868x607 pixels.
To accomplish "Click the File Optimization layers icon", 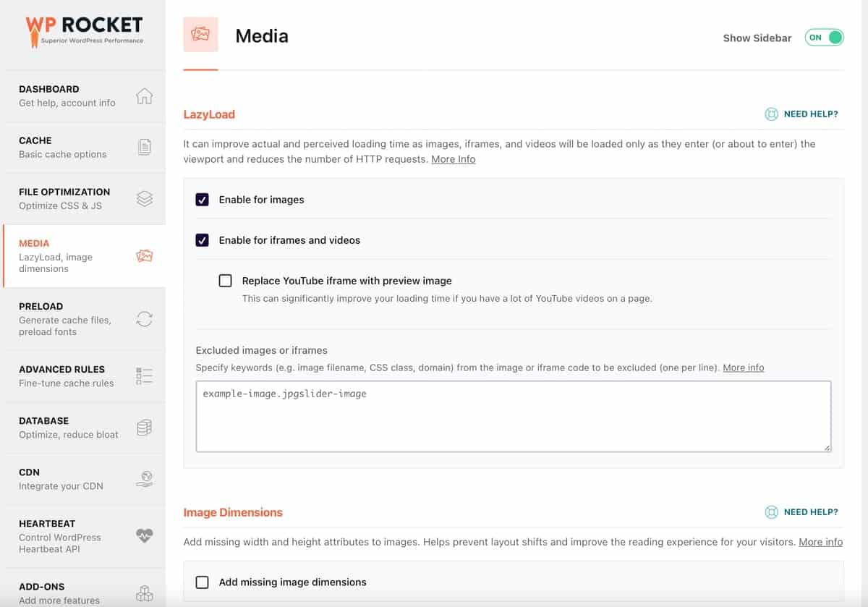I will click(x=145, y=198).
